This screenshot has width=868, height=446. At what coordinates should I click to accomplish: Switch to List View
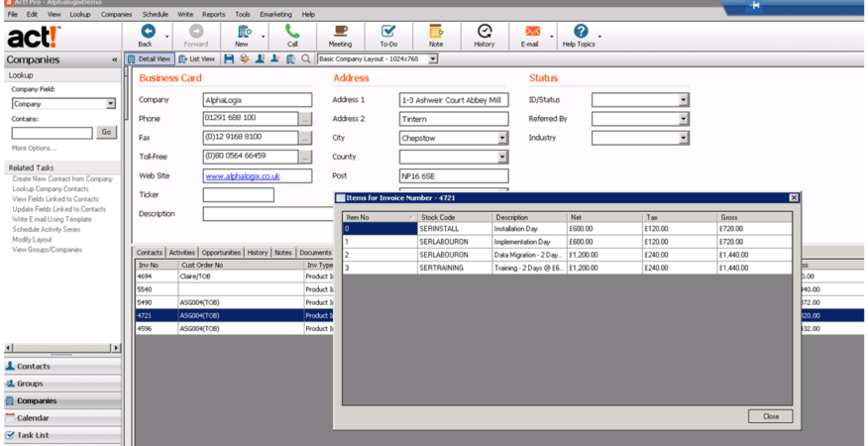(x=196, y=58)
